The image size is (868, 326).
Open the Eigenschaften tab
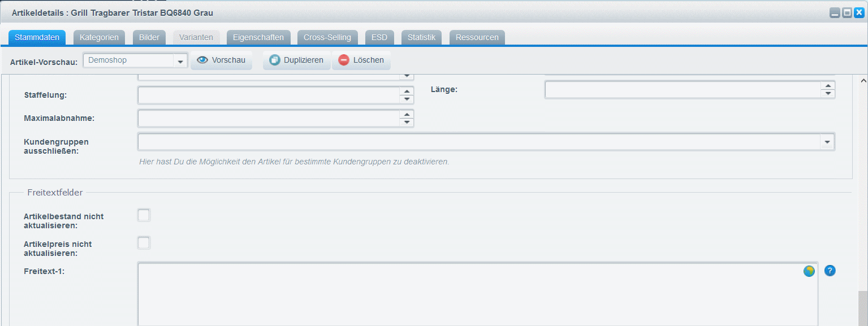pyautogui.click(x=258, y=37)
